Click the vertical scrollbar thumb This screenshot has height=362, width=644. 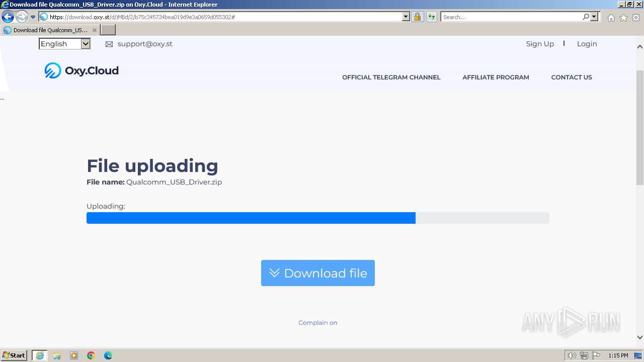(640, 128)
